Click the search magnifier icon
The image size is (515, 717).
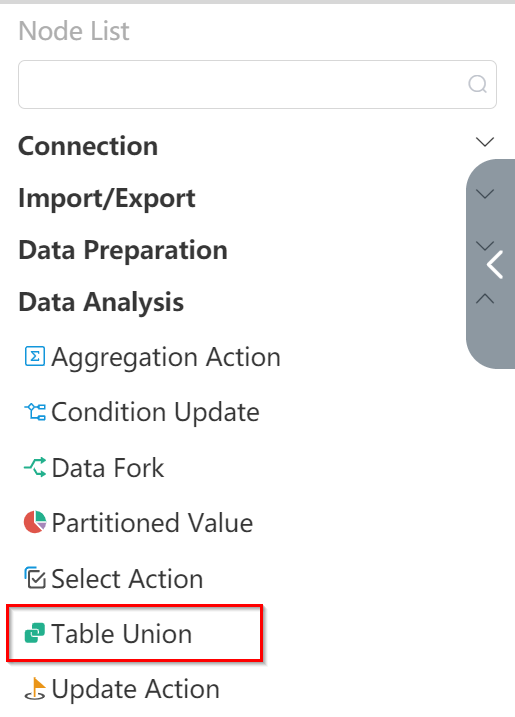pos(477,84)
